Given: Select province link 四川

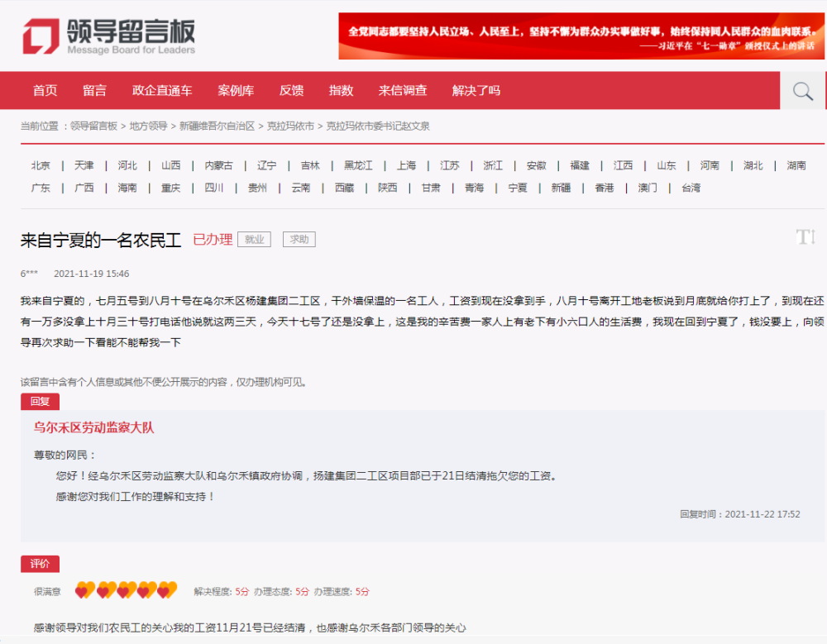Looking at the screenshot, I should pos(213,188).
